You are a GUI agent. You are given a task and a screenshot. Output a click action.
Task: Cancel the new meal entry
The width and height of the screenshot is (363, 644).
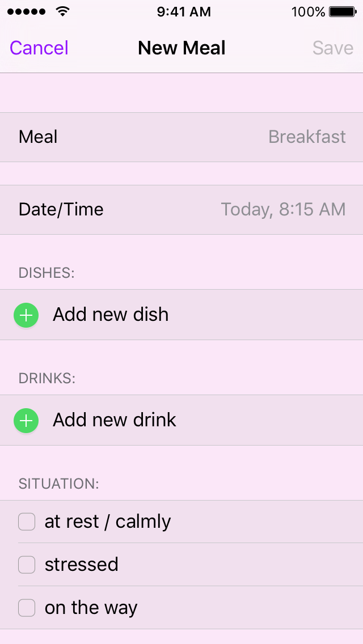(39, 48)
